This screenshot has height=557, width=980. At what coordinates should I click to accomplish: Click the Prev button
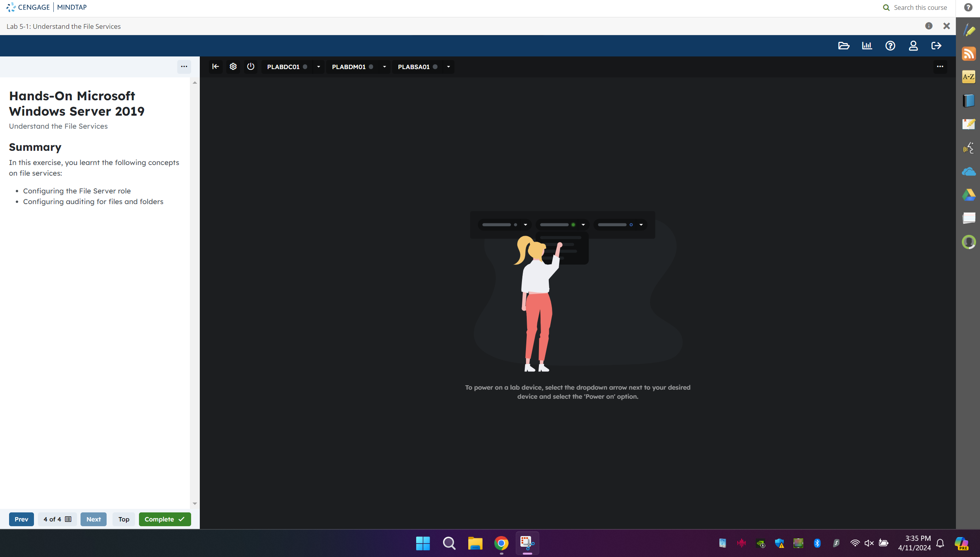(x=21, y=519)
